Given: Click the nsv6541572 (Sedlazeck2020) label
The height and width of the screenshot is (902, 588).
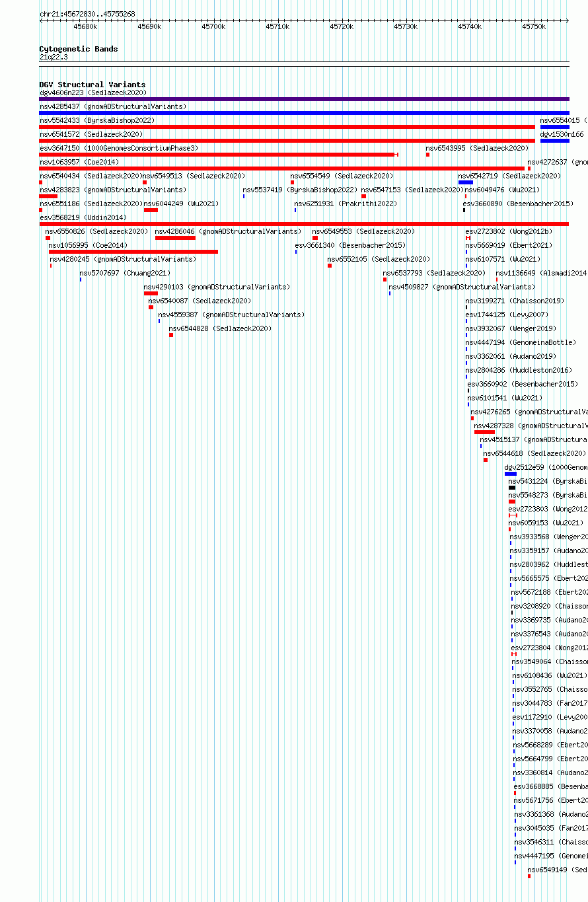Looking at the screenshot, I should 91,135.
